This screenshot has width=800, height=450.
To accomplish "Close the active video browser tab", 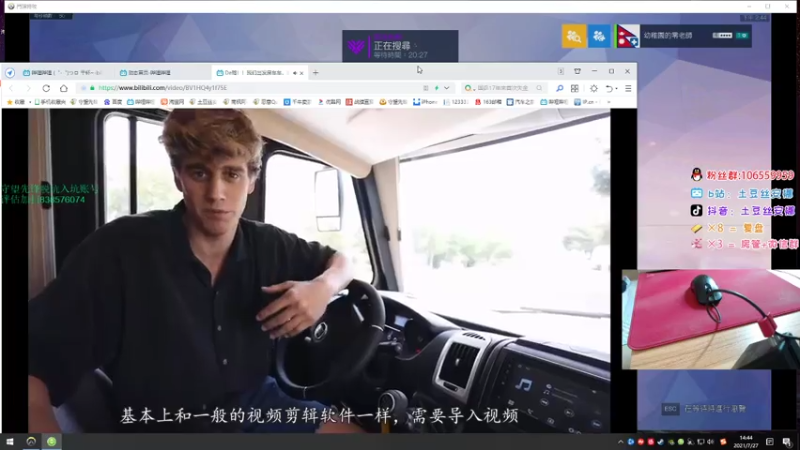I will [x=302, y=73].
